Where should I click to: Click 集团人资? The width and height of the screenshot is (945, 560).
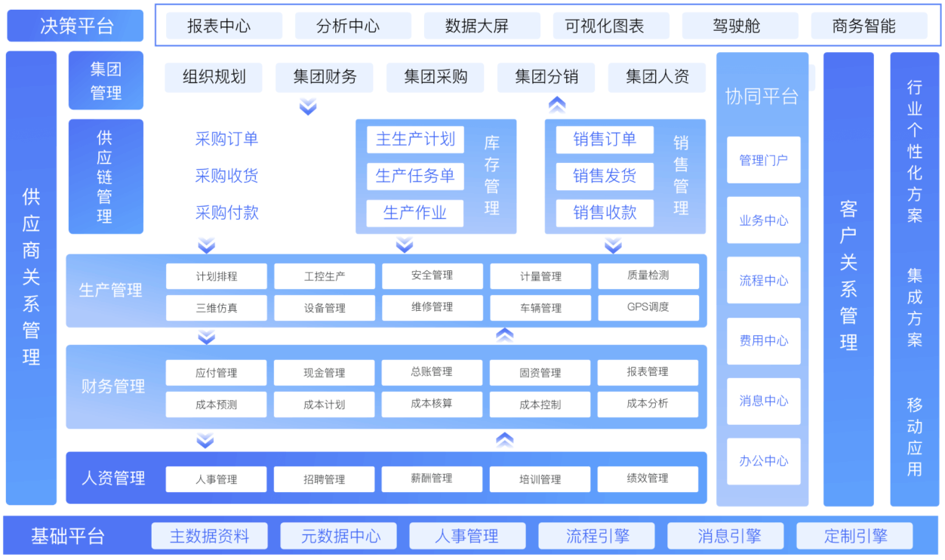[657, 77]
